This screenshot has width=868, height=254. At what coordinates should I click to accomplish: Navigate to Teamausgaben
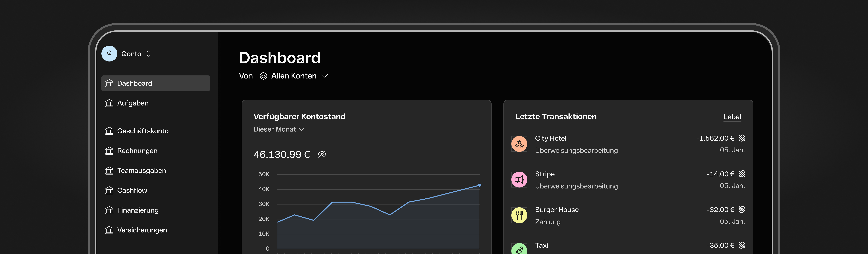[x=141, y=170]
